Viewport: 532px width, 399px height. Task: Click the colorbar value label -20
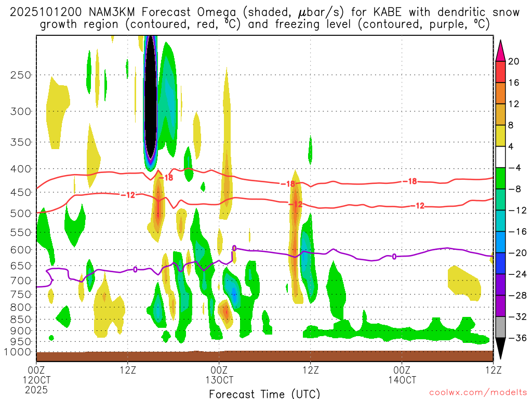[x=517, y=253]
